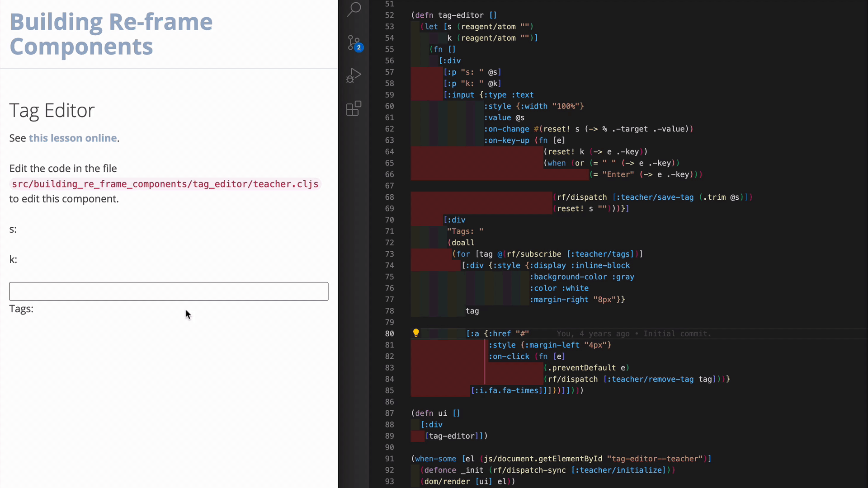Click 'rf/subscribe' on line 73
The height and width of the screenshot is (488, 868).
(x=534, y=254)
